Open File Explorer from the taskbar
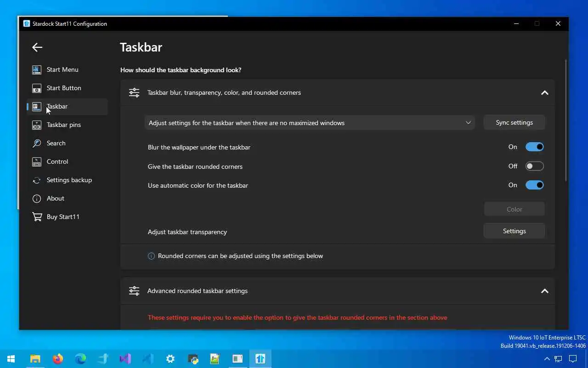Screen dimensions: 588x368 tap(35, 359)
